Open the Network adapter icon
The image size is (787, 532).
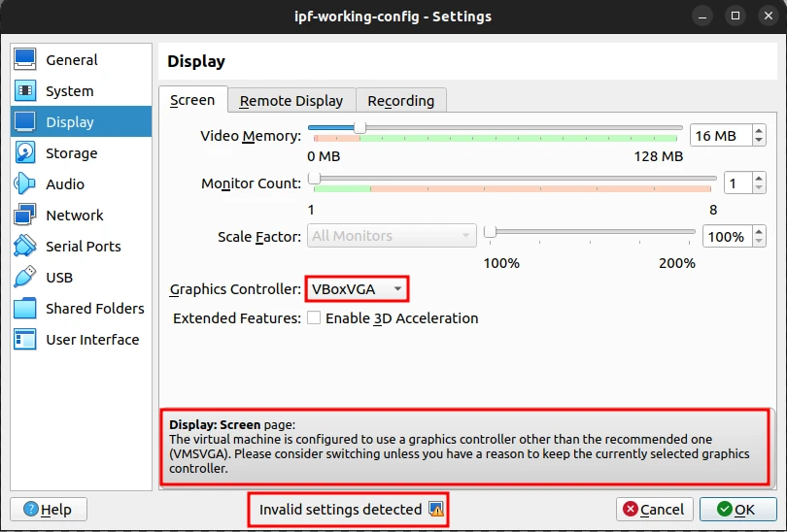[x=25, y=216]
